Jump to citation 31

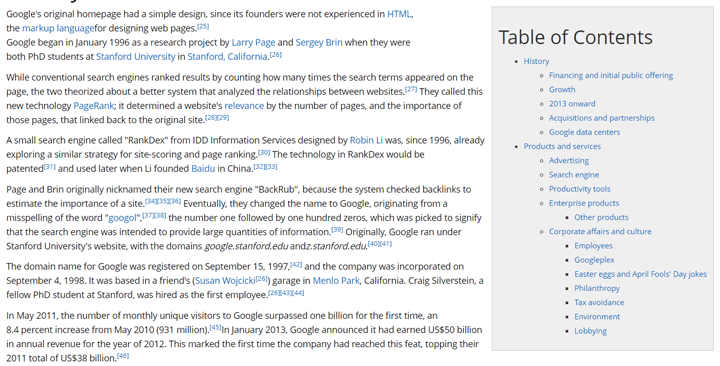click(x=50, y=166)
